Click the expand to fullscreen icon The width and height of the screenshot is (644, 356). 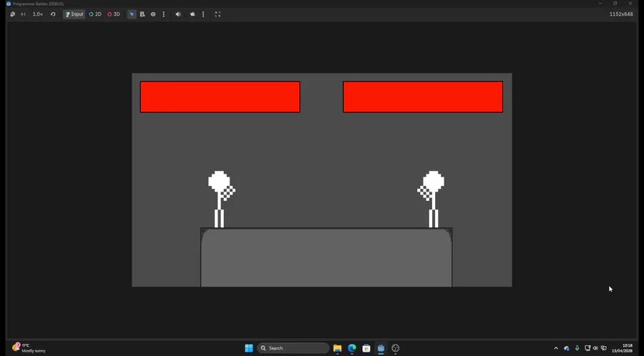[218, 14]
